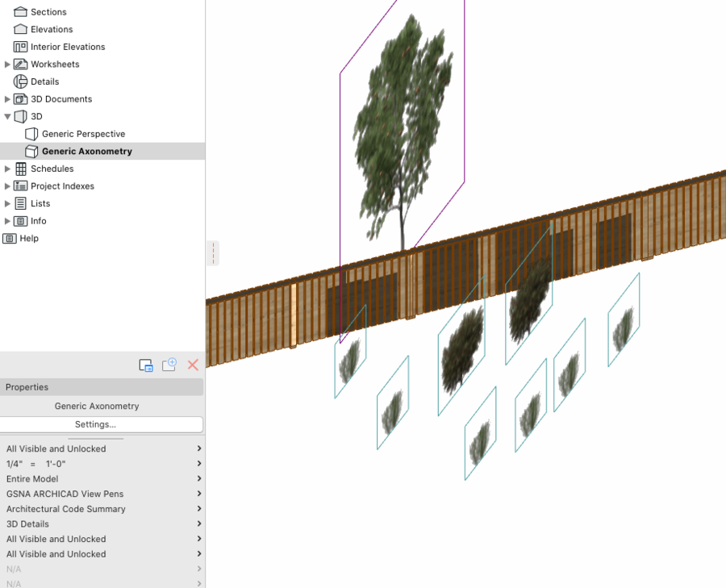The height and width of the screenshot is (588, 726).
Task: Expand the Schedules tree node
Action: point(7,169)
